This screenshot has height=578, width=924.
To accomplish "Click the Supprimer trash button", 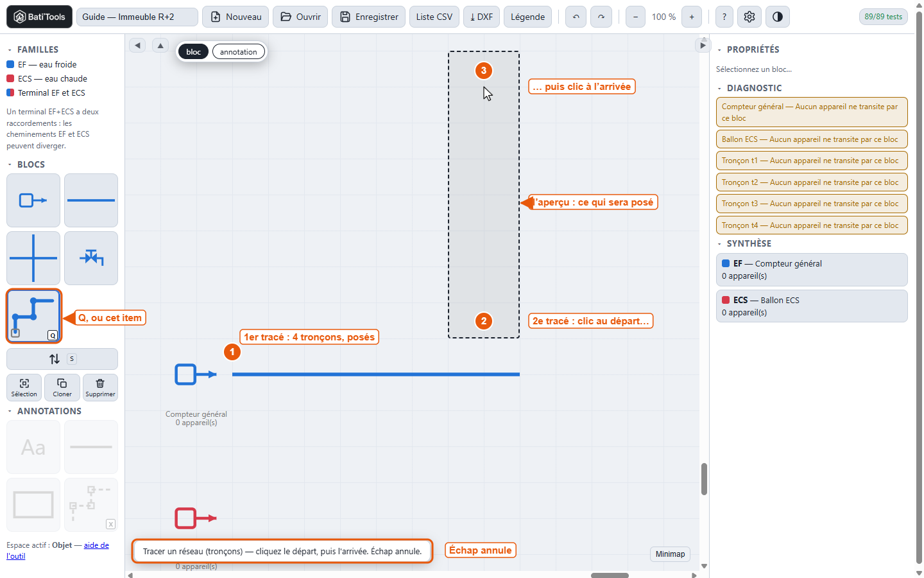I will [x=100, y=387].
